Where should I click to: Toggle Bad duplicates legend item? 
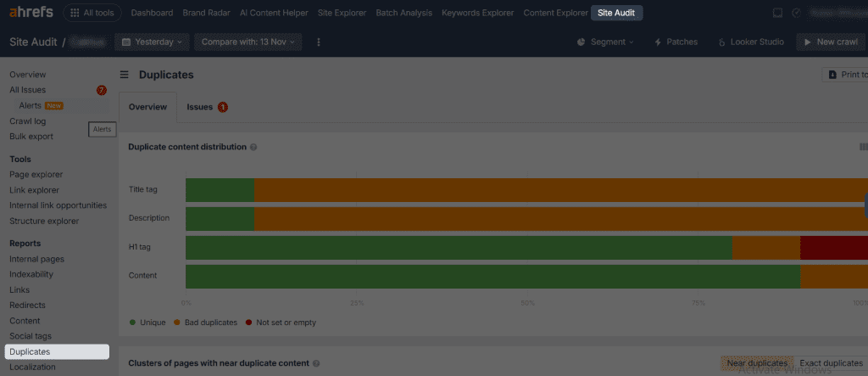205,323
